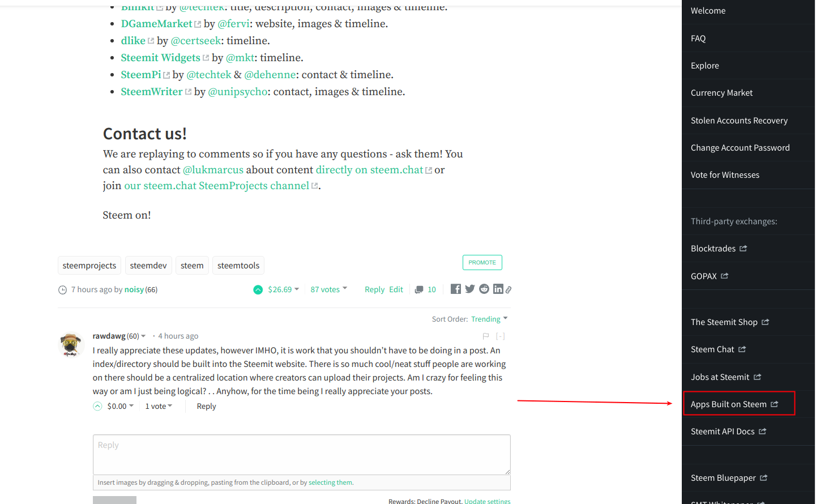Expand the 87 votes list
This screenshot has height=504, width=816.
[328, 289]
